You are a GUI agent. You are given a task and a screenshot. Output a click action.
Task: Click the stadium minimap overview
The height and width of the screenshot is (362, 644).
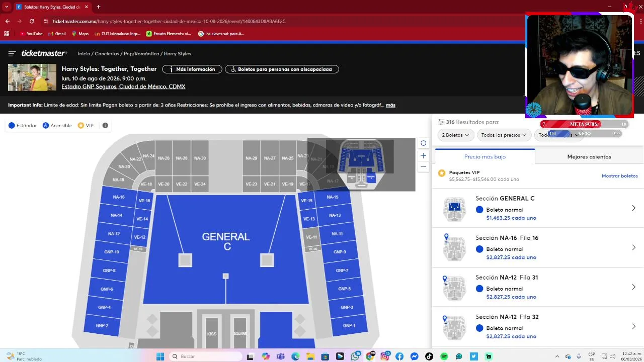click(361, 164)
